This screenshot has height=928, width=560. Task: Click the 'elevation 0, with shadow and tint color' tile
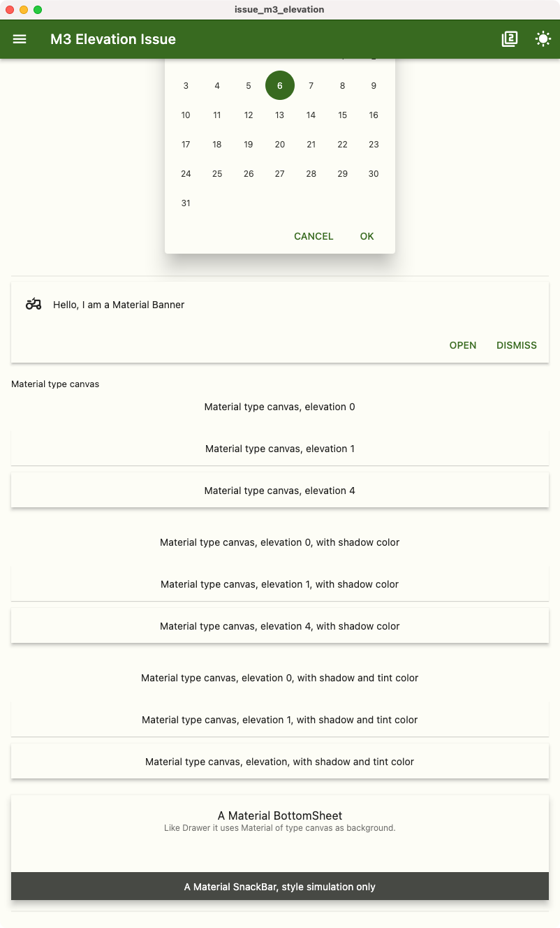pos(279,677)
